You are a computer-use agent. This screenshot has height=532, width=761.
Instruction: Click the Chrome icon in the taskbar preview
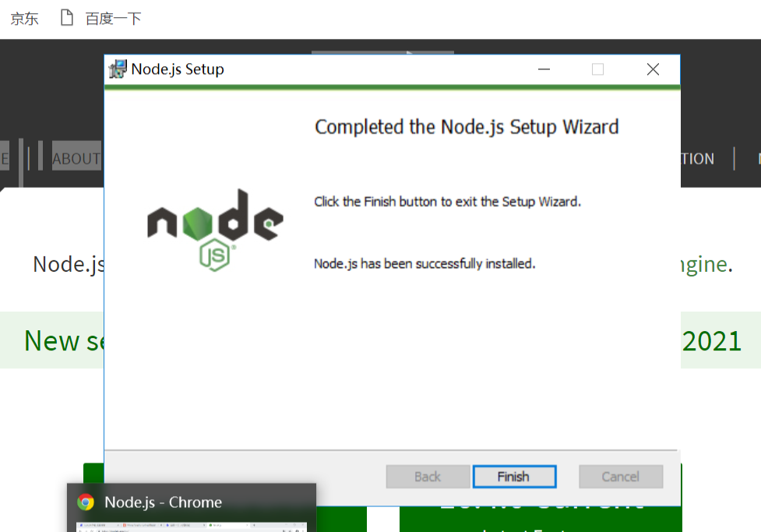tap(86, 502)
